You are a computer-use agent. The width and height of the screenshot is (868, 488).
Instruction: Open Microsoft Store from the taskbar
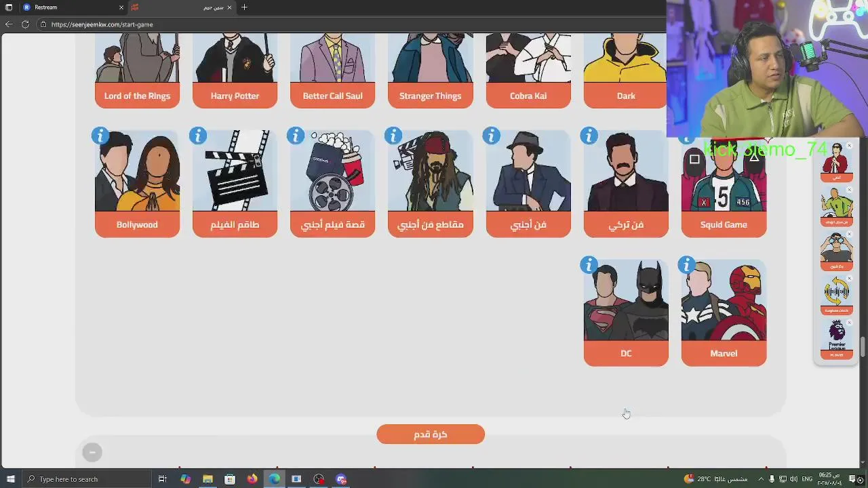point(230,479)
